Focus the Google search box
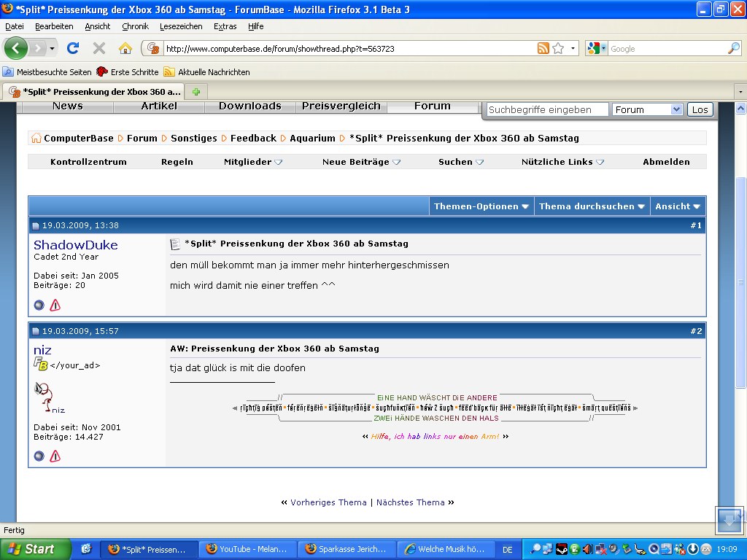This screenshot has width=747, height=560. click(667, 49)
